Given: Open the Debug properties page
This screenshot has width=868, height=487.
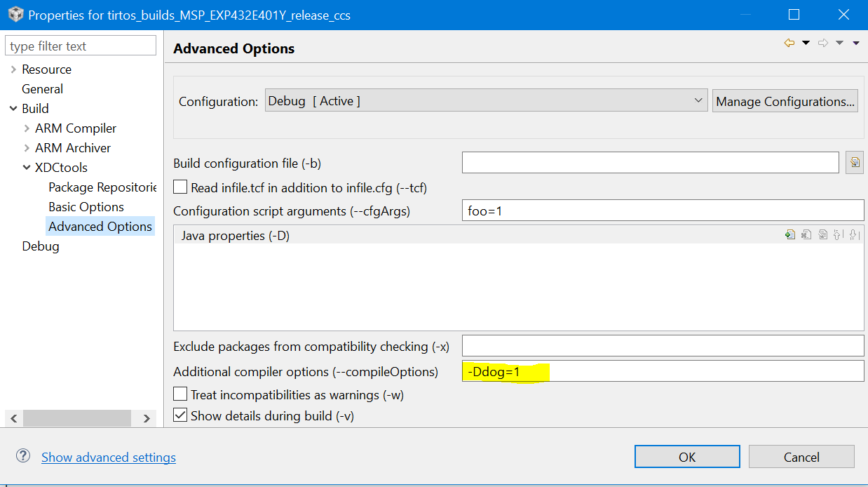Looking at the screenshot, I should tap(41, 246).
